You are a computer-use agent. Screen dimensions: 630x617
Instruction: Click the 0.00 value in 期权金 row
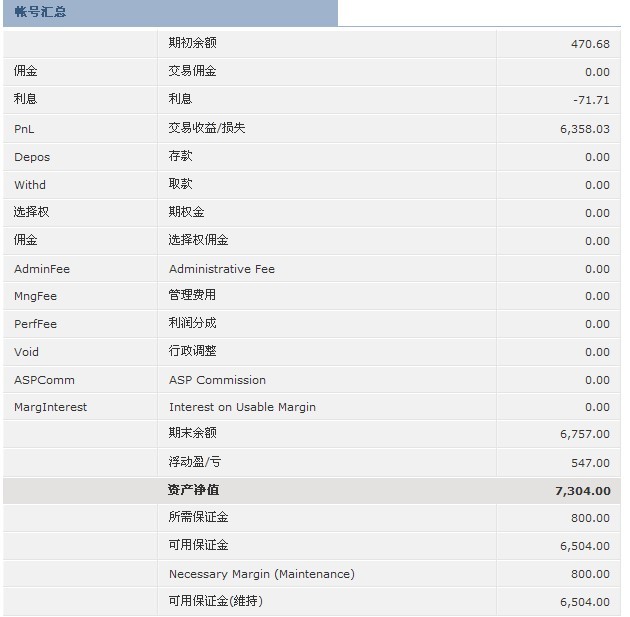point(597,213)
